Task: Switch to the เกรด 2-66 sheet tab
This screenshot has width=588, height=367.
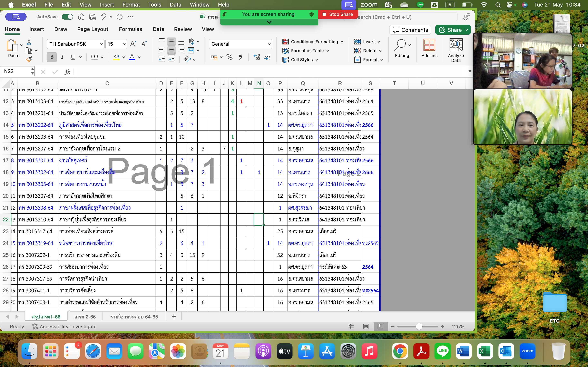Action: pos(85,316)
